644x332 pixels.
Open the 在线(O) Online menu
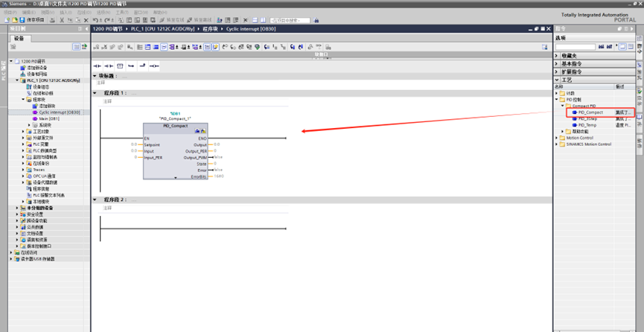click(84, 13)
